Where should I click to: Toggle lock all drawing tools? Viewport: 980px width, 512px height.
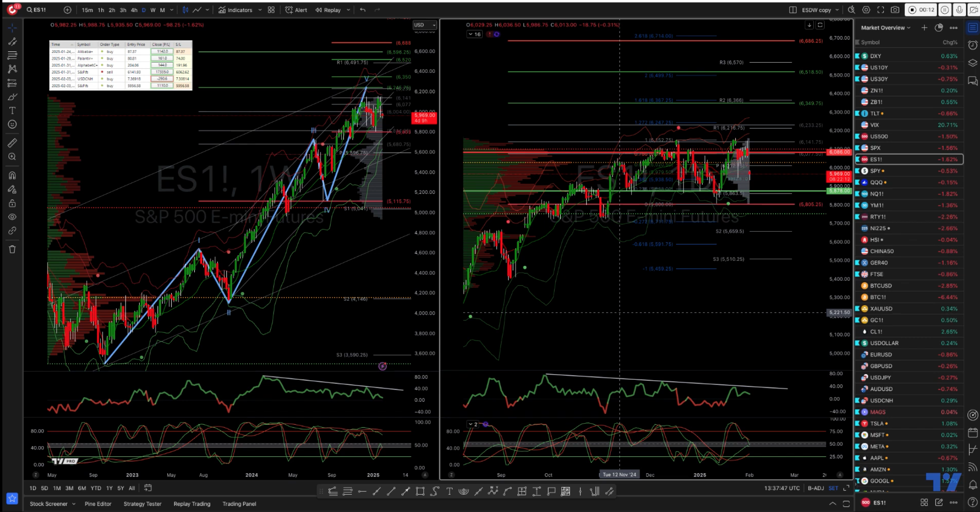13,203
